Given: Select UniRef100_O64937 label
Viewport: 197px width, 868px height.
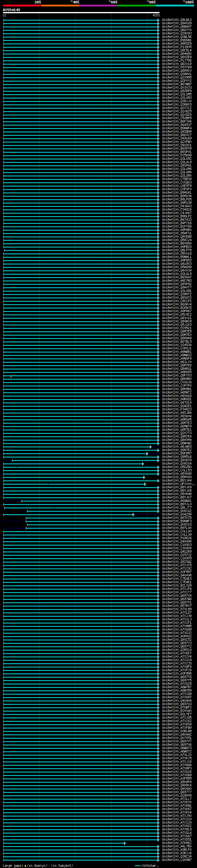Looking at the screenshot, I should coord(176,125).
